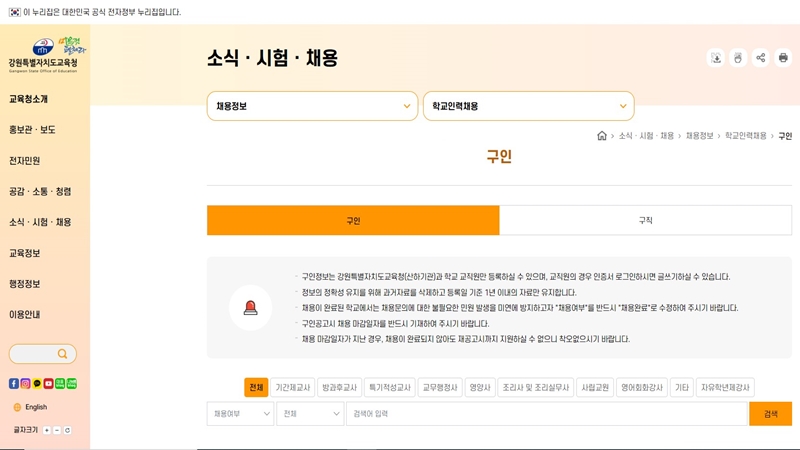The height and width of the screenshot is (450, 800).
Task: Open 홍보관 · 보도 in the sidebar menu
Action: tap(32, 130)
